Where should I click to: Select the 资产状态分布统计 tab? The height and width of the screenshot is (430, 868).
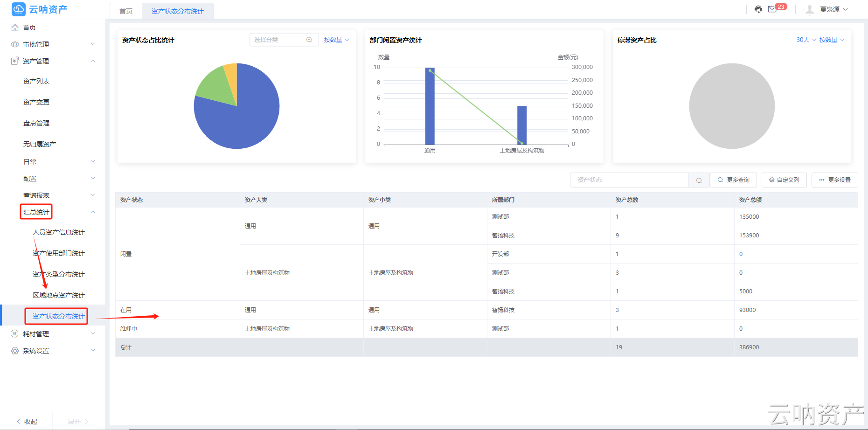click(178, 11)
